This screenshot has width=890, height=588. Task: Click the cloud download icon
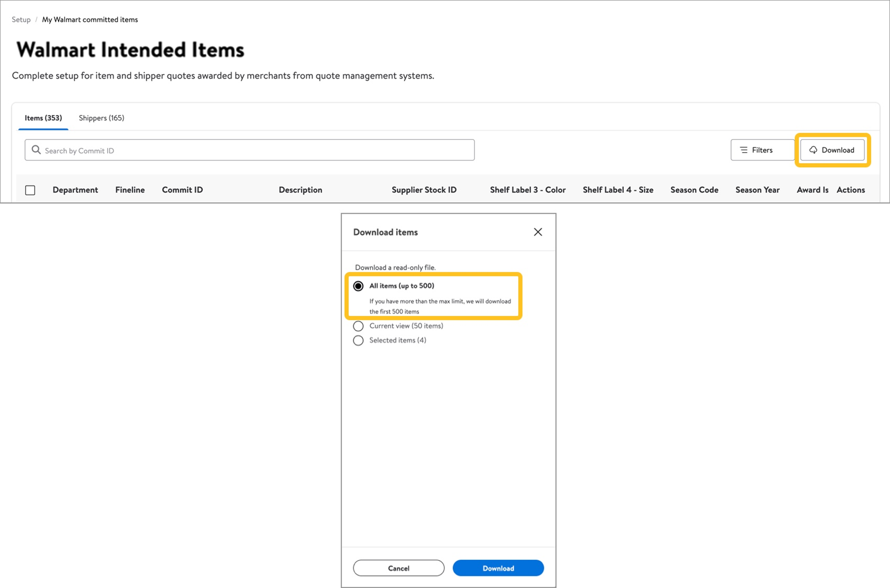pyautogui.click(x=813, y=150)
